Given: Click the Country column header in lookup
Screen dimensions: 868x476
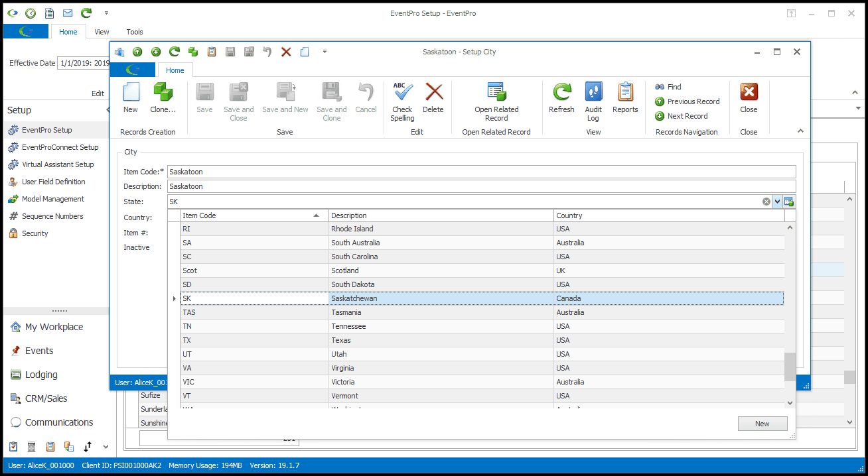Looking at the screenshot, I should (670, 215).
